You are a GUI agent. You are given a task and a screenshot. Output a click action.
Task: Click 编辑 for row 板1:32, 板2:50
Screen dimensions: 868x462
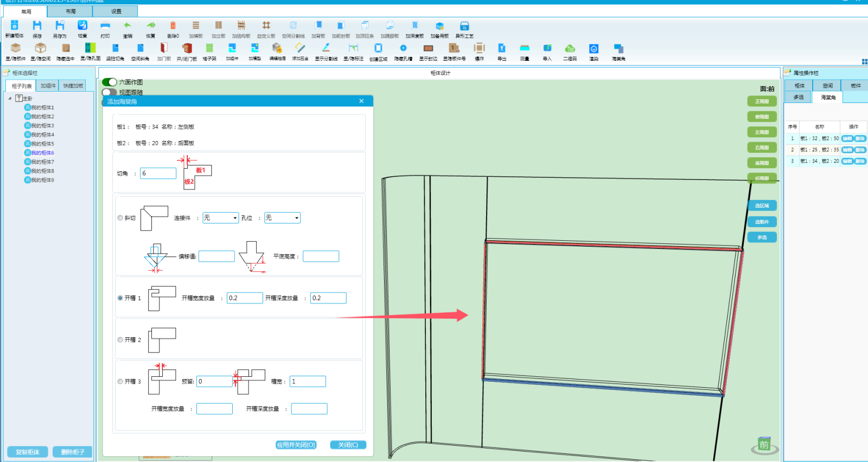click(847, 139)
